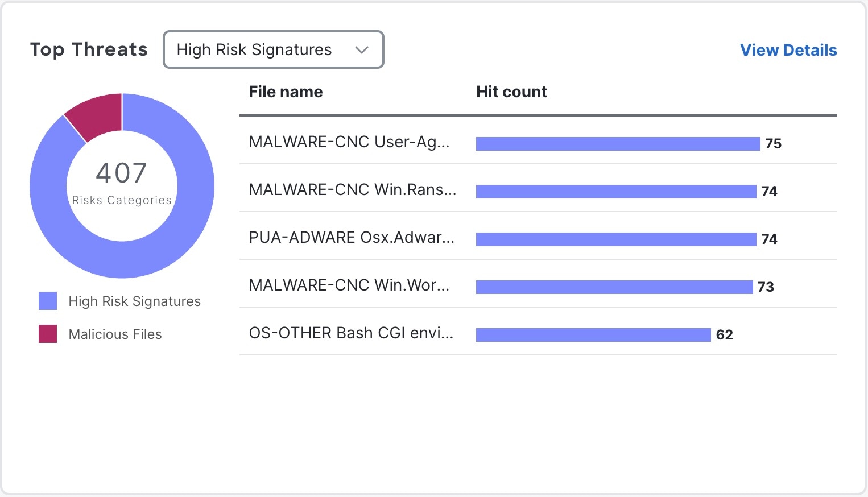Viewport: 868px width, 497px height.
Task: Click the Malicious Files legend swatch
Action: click(48, 334)
